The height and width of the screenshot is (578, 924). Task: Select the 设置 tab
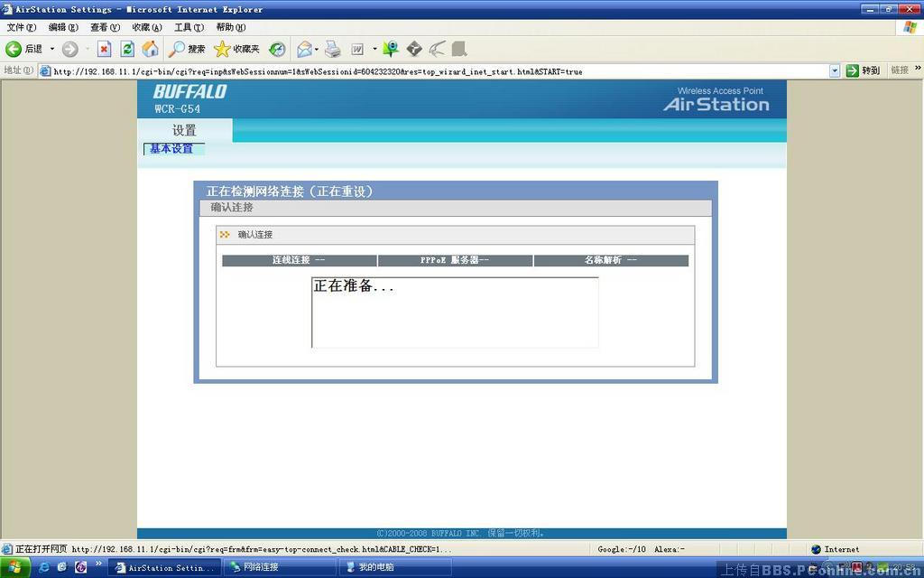(184, 130)
